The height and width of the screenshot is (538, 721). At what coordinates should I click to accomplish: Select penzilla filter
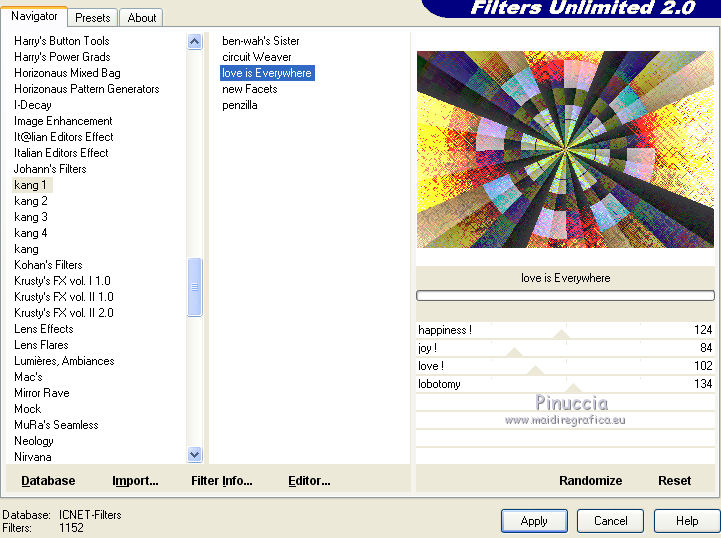tap(240, 105)
